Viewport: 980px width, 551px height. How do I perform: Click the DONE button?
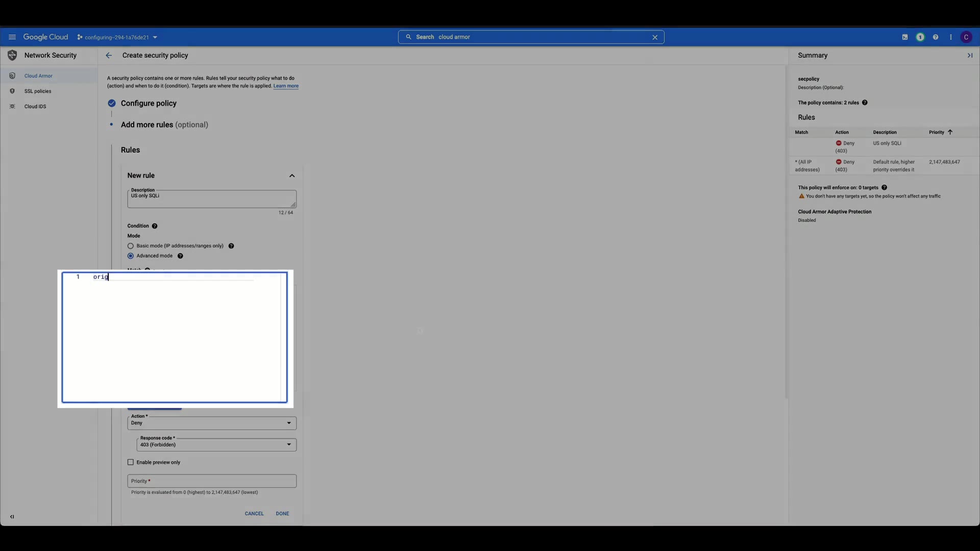[282, 514]
